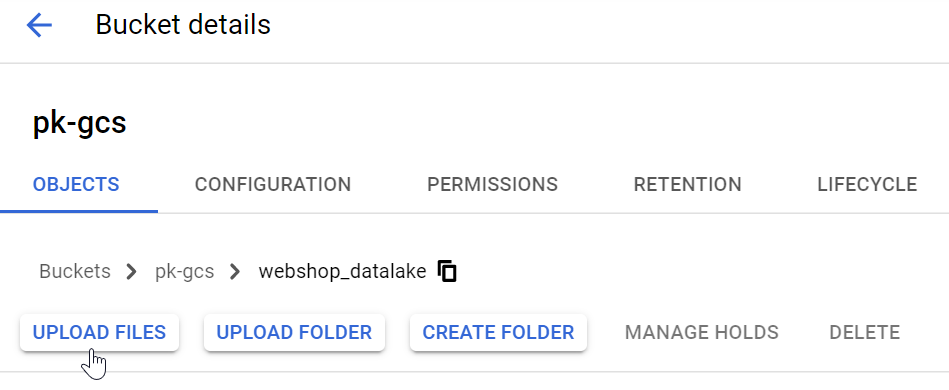This screenshot has height=390, width=949.
Task: Click the chevron before webshop_datalake breadcrumb
Action: [x=235, y=272]
